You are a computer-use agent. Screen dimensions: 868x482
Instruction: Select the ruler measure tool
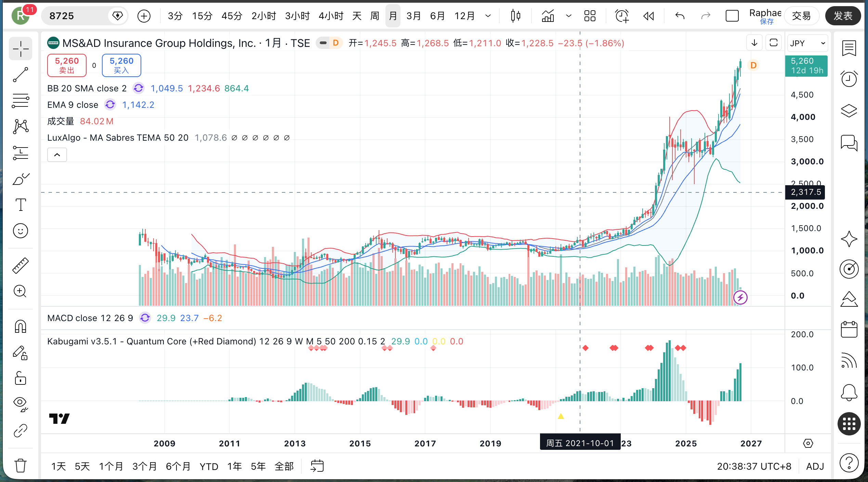tap(21, 265)
